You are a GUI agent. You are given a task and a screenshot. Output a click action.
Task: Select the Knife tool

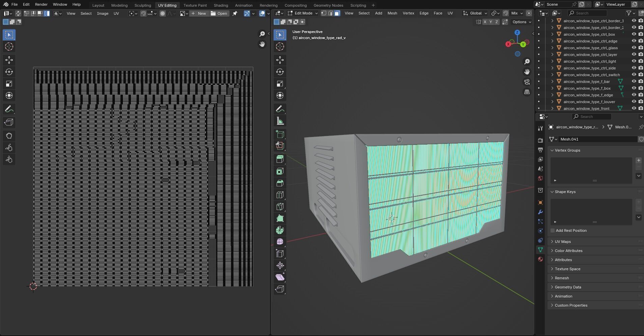coord(280,207)
